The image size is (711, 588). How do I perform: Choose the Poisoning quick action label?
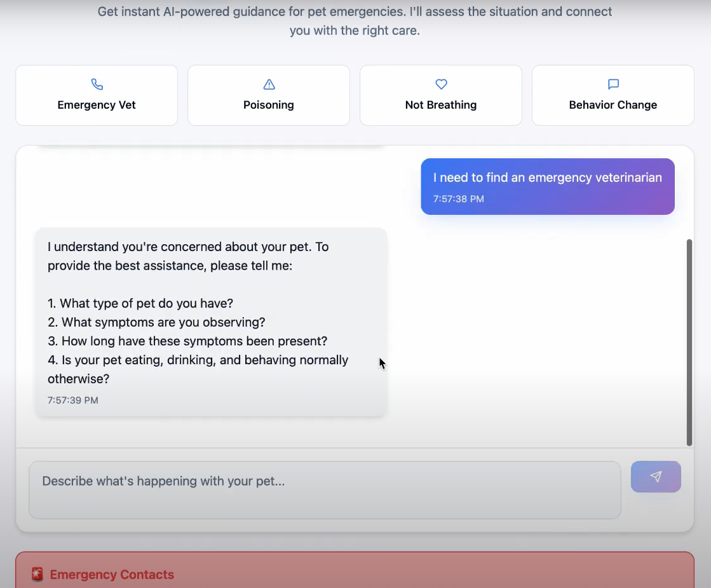(269, 105)
